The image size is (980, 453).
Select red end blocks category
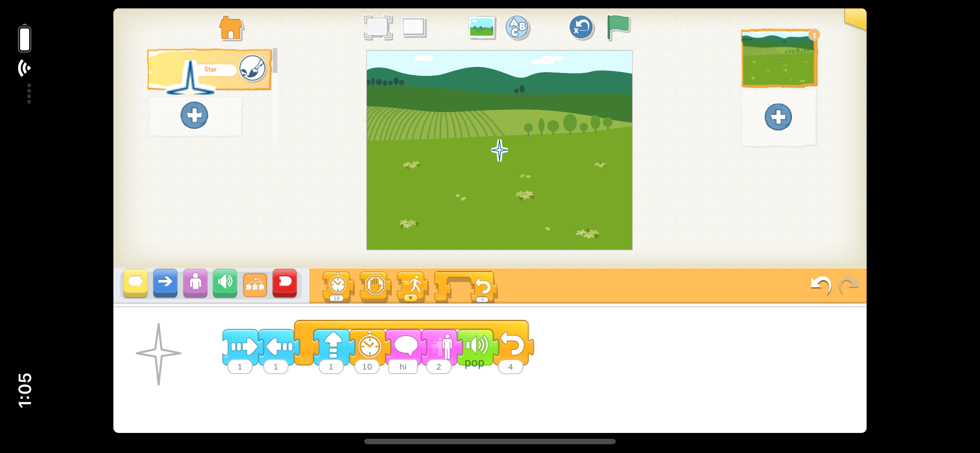click(284, 282)
